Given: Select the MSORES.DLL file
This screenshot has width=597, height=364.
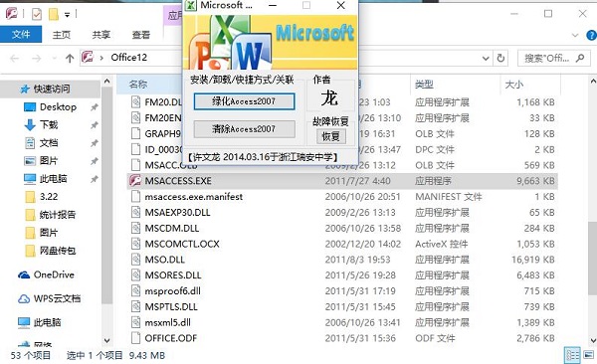Looking at the screenshot, I should pyautogui.click(x=173, y=275).
